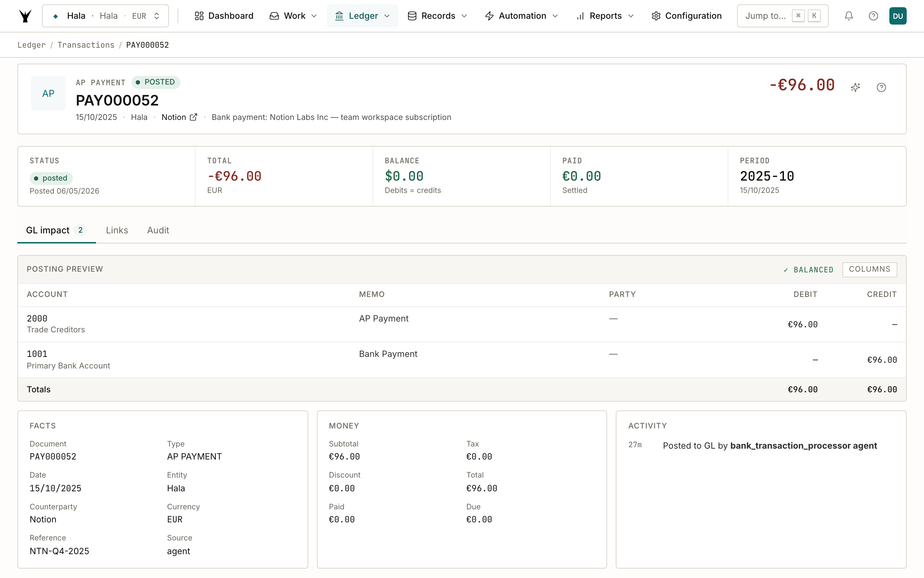Click the Ledger menu chevron
This screenshot has height=578, width=924.
pos(387,16)
